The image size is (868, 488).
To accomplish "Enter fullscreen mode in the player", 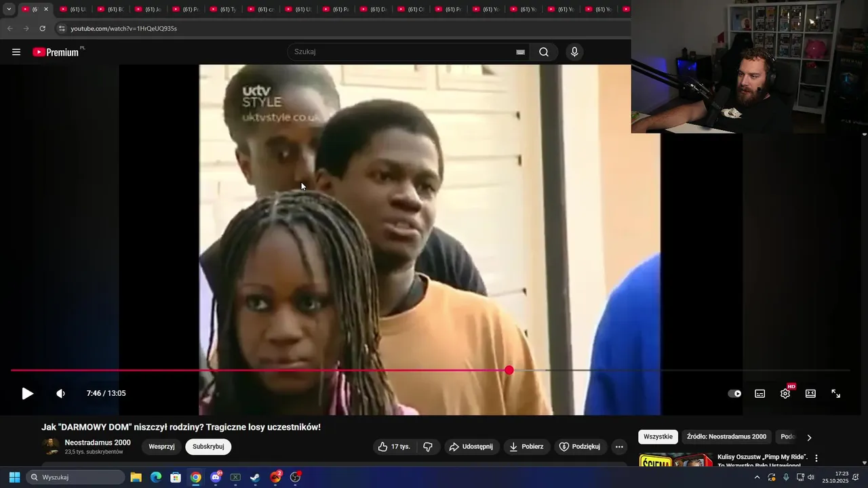I will 836,394.
